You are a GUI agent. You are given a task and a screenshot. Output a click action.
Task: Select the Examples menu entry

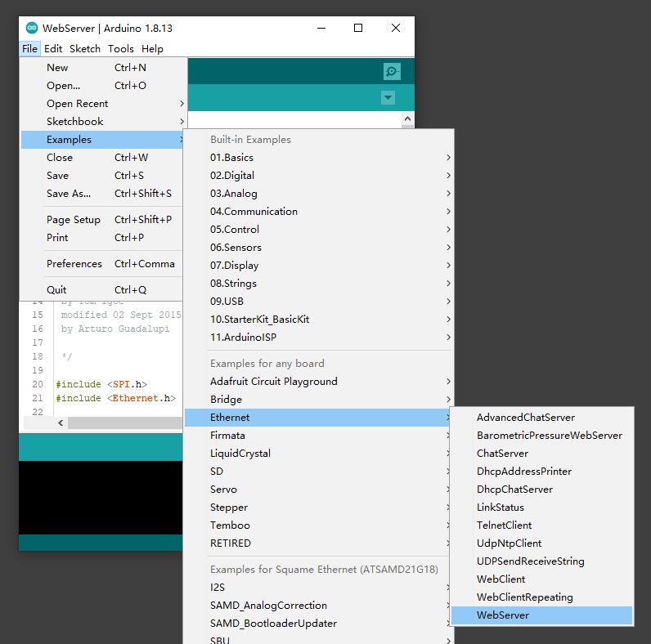(102, 140)
